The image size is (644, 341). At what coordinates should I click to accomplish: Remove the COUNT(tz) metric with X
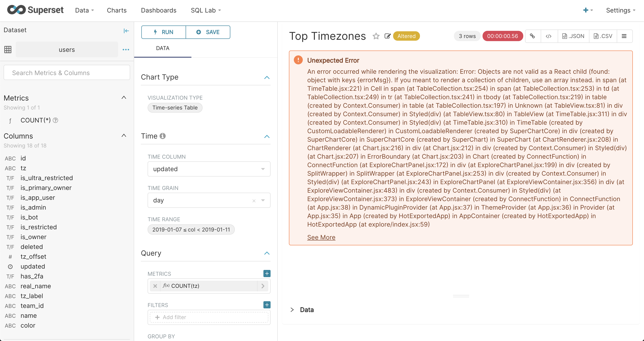(x=155, y=286)
